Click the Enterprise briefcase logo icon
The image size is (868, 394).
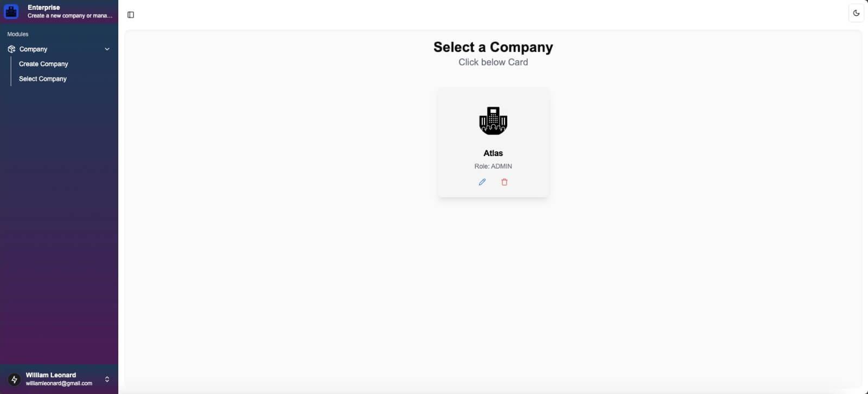tap(11, 11)
